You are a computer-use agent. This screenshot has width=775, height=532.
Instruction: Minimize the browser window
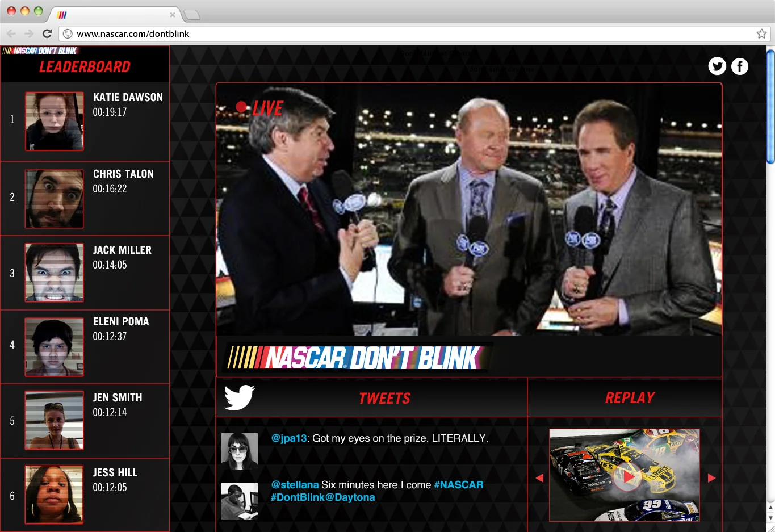click(x=24, y=11)
